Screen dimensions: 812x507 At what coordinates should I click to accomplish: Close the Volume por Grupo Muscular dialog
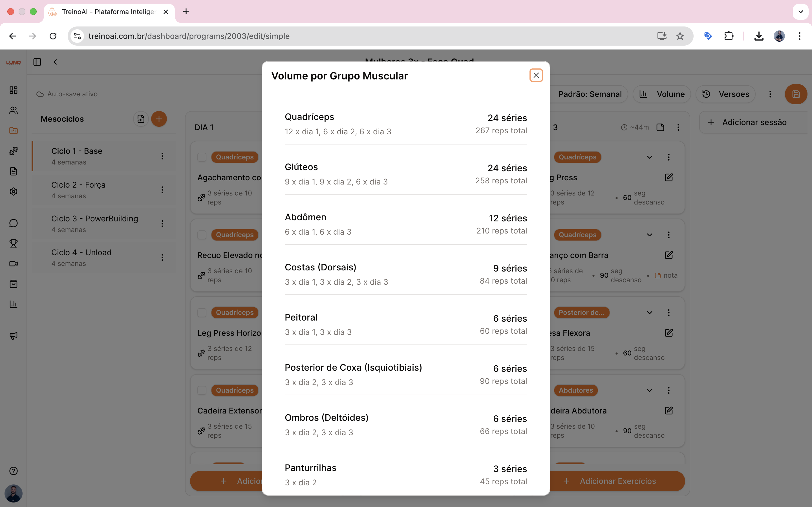536,75
